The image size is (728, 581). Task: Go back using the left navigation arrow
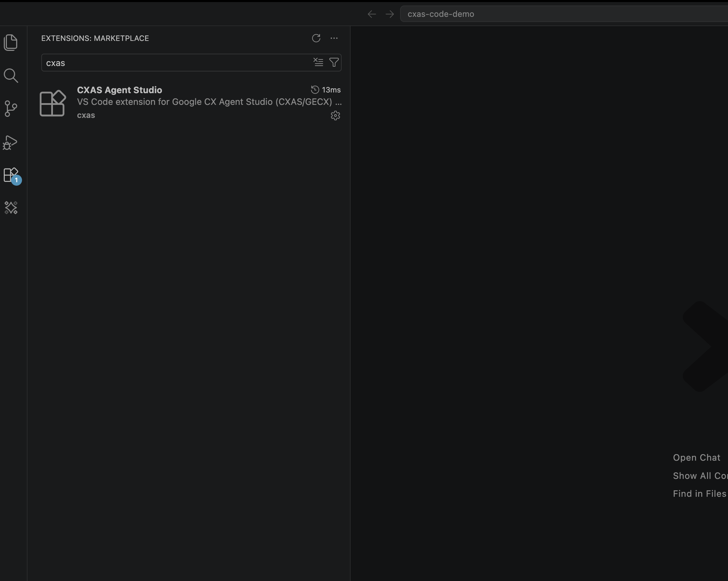(x=372, y=14)
